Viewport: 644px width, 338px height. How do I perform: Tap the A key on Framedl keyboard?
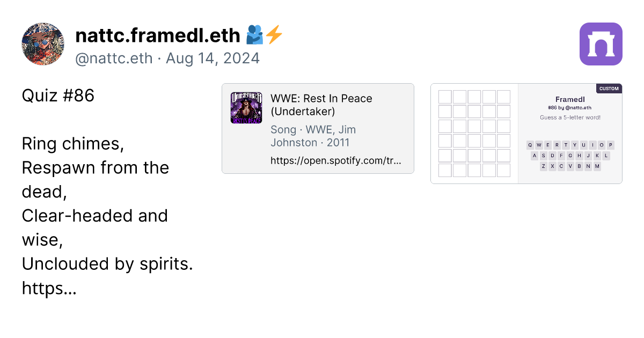(535, 156)
